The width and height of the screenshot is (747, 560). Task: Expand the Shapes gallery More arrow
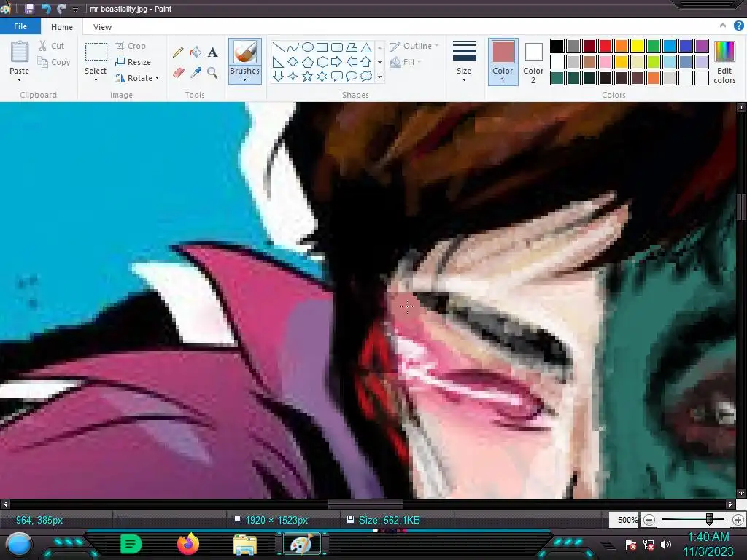click(379, 76)
